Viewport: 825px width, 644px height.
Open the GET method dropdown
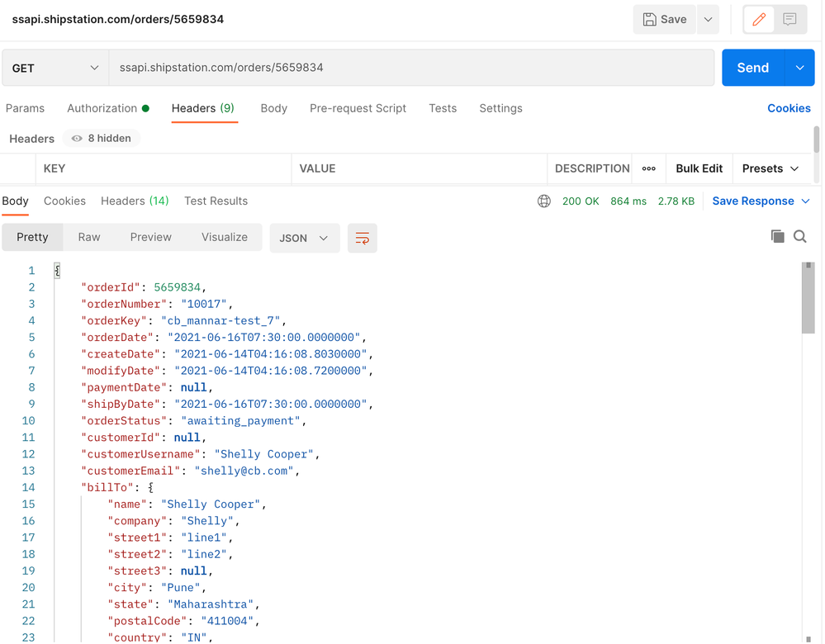55,67
